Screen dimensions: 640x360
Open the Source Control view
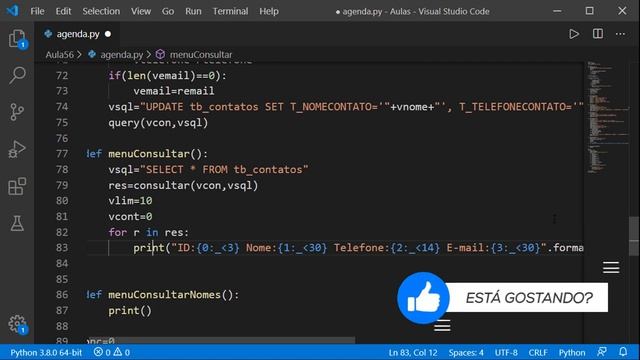pos(17,111)
